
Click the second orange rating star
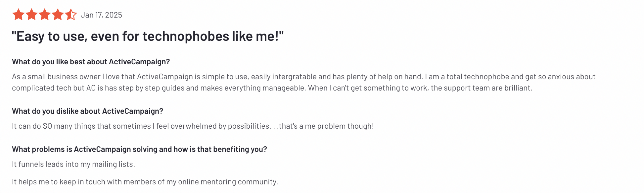tap(31, 15)
